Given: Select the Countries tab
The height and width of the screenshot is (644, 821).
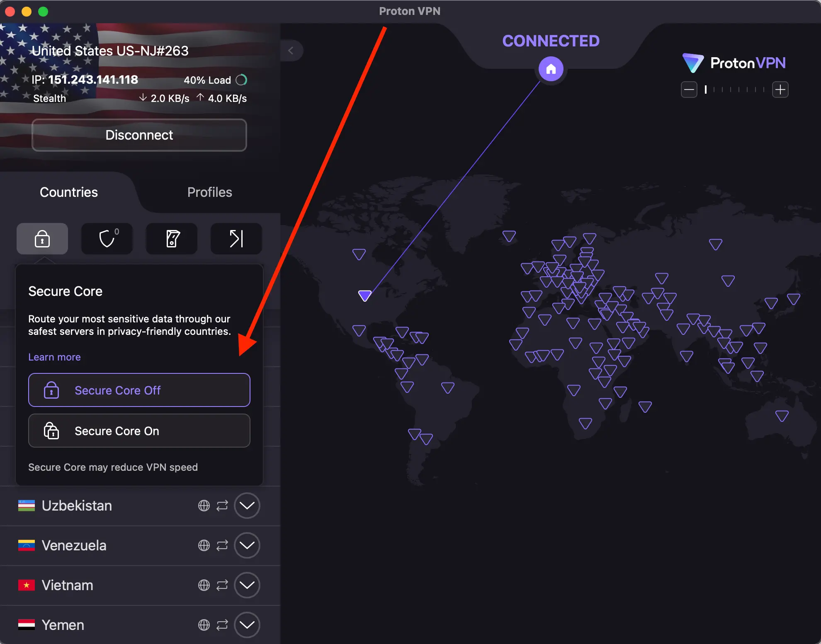Looking at the screenshot, I should (68, 192).
